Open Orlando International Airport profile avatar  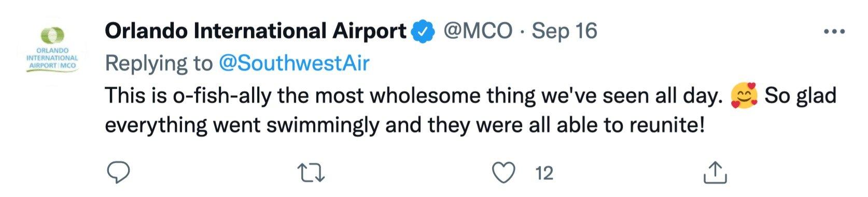(51, 52)
